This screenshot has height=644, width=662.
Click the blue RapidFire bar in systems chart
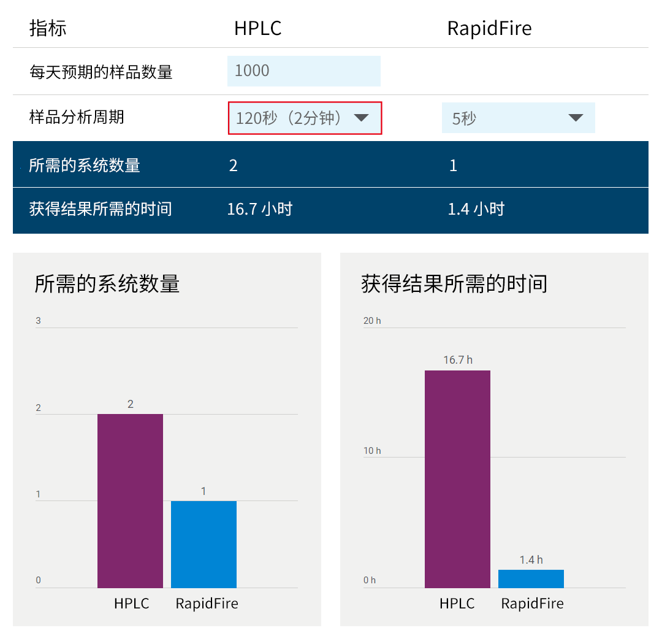204,544
